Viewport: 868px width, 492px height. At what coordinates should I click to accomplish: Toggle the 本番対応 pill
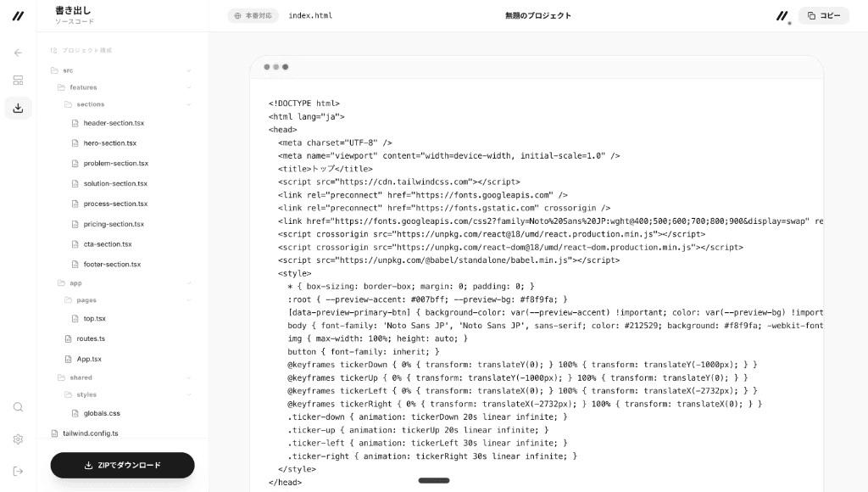coord(253,15)
